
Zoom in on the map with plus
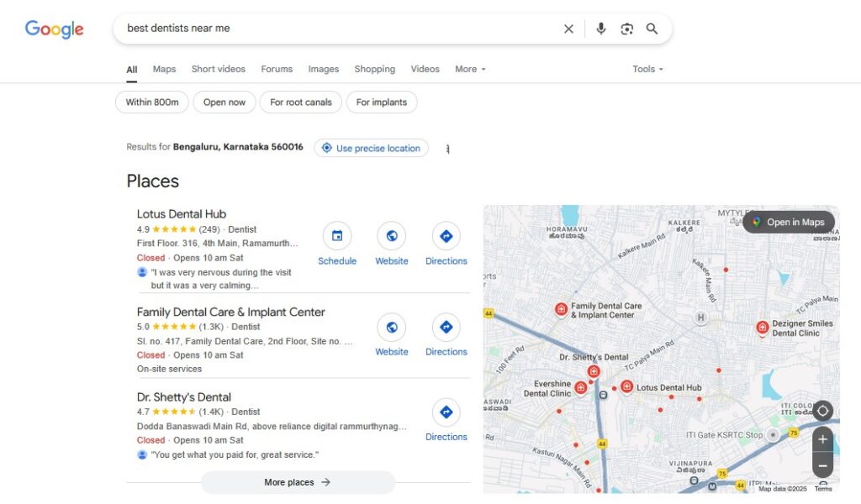tap(822, 439)
